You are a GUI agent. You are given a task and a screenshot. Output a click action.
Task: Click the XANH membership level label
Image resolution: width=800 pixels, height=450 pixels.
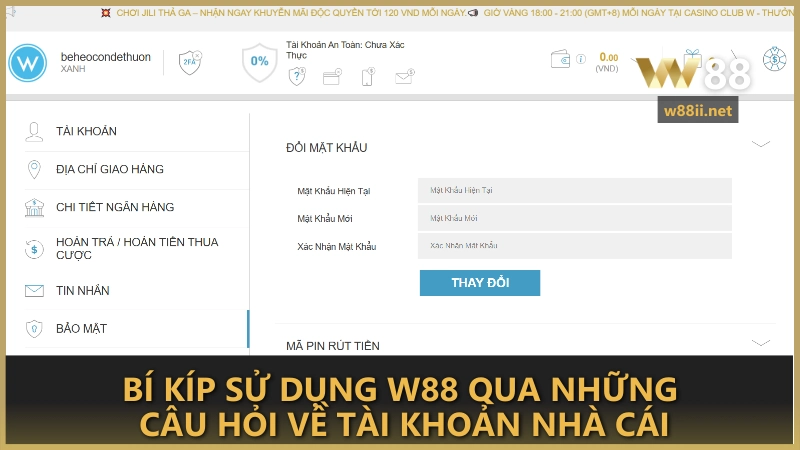[x=73, y=69]
